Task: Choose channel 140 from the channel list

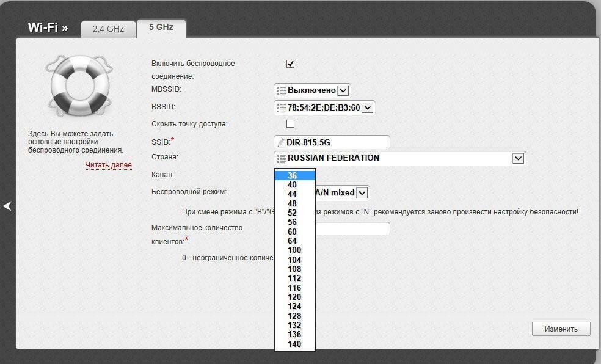Action: pyautogui.click(x=294, y=344)
